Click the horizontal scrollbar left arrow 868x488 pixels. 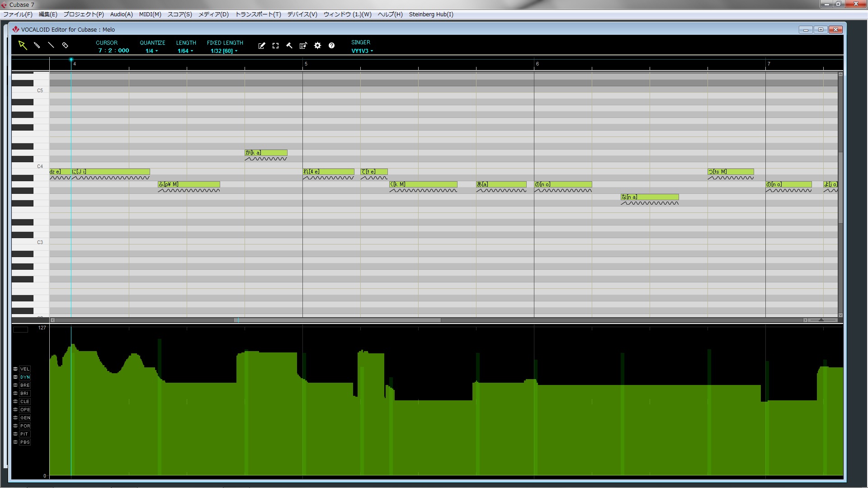click(52, 320)
